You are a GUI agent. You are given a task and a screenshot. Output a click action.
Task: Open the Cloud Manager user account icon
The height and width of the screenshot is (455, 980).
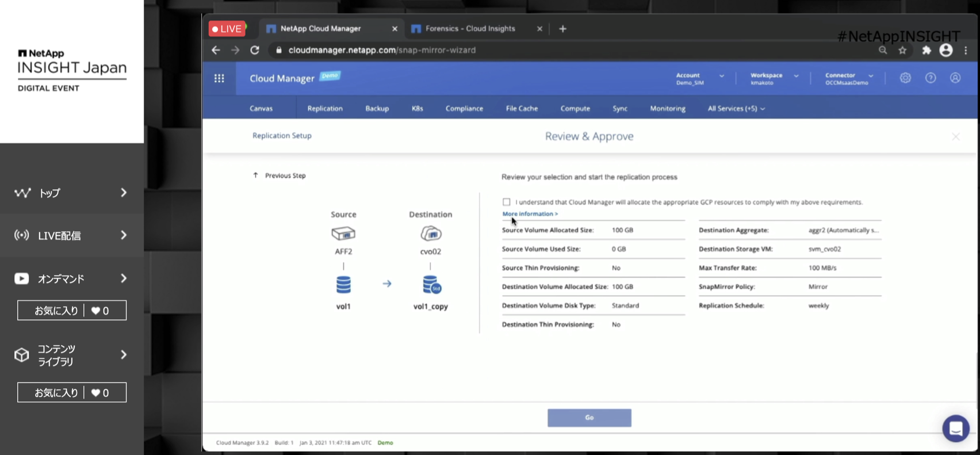pos(955,78)
